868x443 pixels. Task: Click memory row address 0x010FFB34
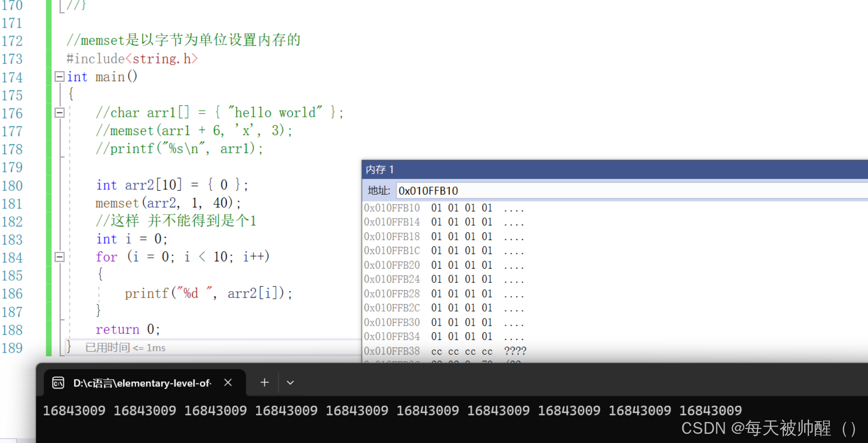392,337
